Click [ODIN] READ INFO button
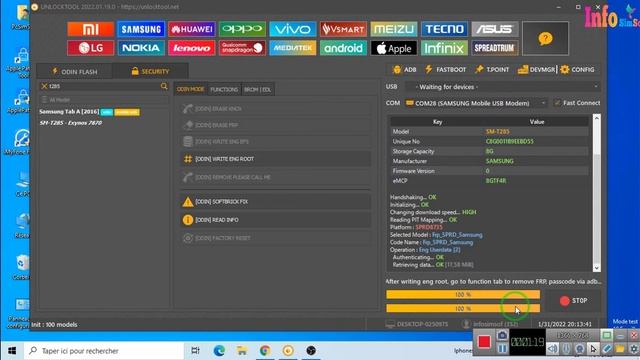The height and width of the screenshot is (360, 640). click(x=276, y=220)
